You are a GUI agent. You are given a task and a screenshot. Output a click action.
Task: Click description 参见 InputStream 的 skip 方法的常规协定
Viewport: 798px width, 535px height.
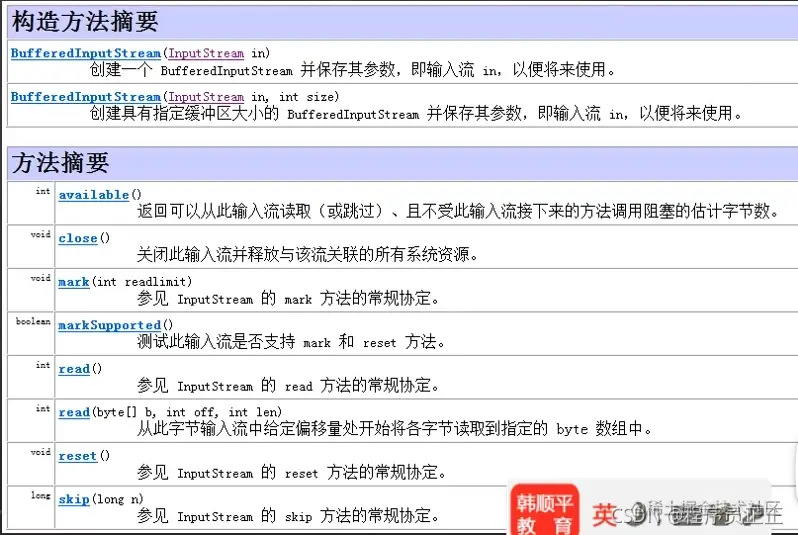pos(288,516)
